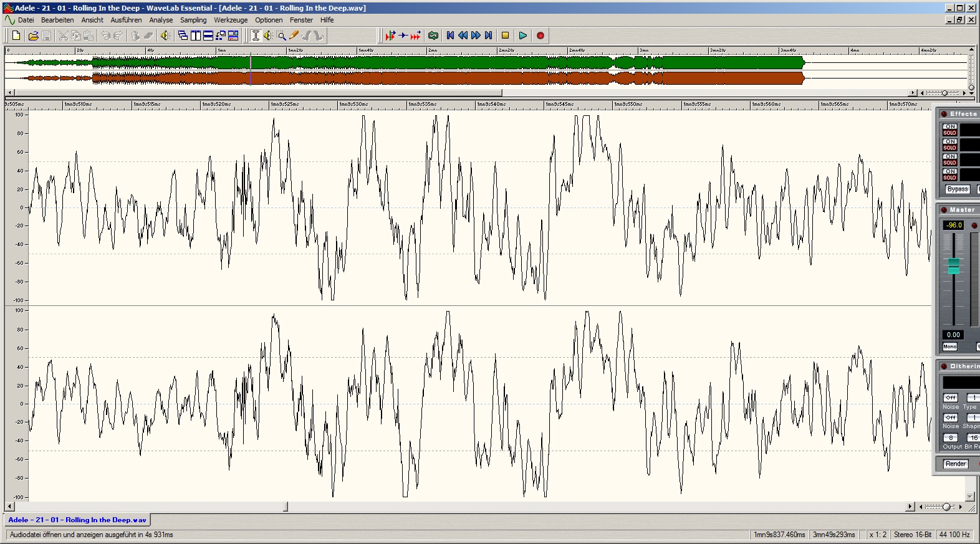Screen dimensions: 980x544
Task: Toggle dithering Noise Type Off button
Action: pos(950,398)
